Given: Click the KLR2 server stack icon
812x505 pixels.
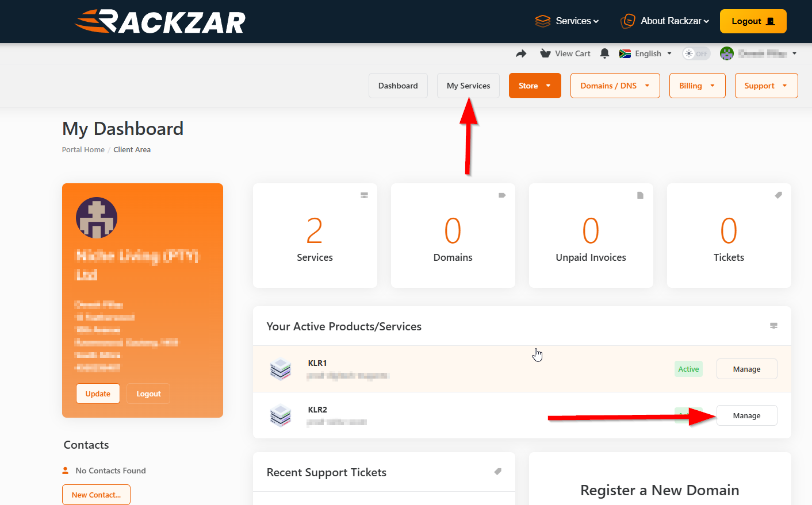Looking at the screenshot, I should (x=281, y=415).
